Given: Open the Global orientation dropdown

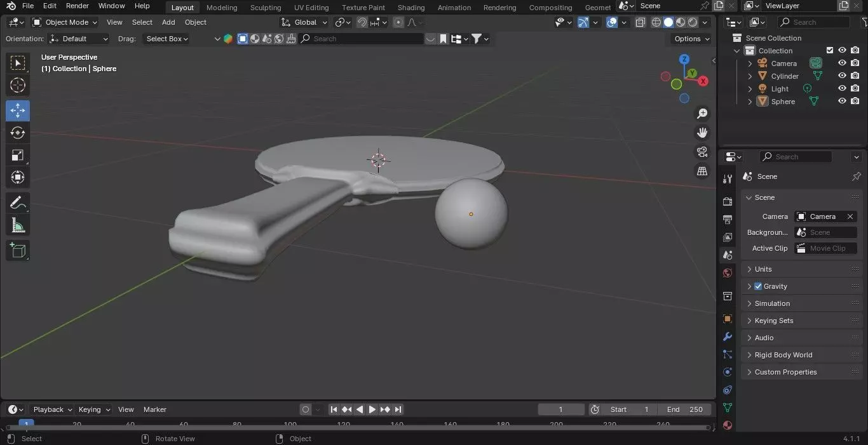Looking at the screenshot, I should coord(304,22).
